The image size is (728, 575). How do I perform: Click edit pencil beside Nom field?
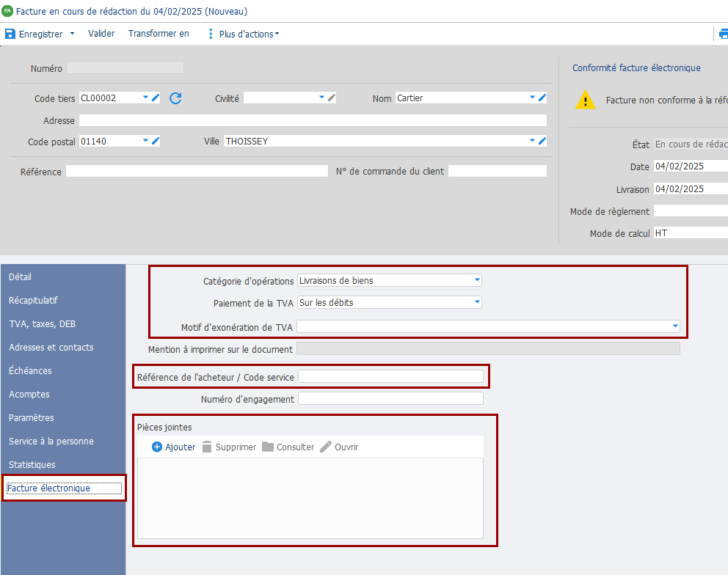(542, 98)
